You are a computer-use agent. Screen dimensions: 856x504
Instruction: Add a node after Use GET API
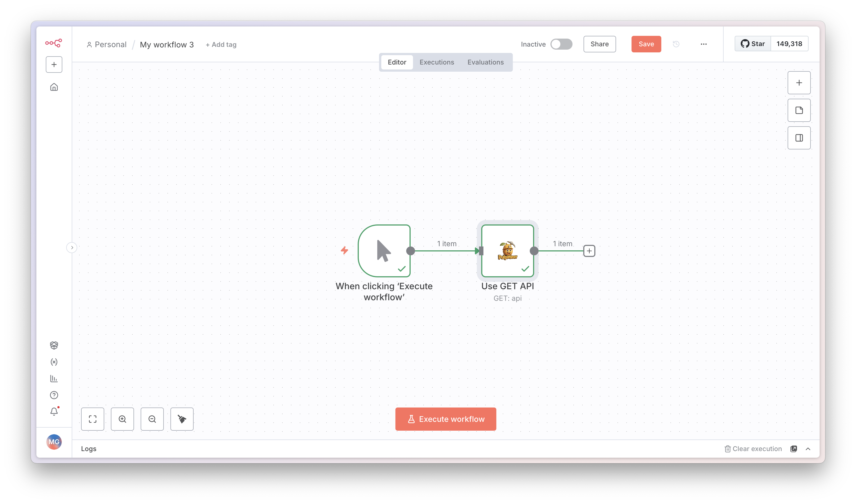click(x=590, y=251)
